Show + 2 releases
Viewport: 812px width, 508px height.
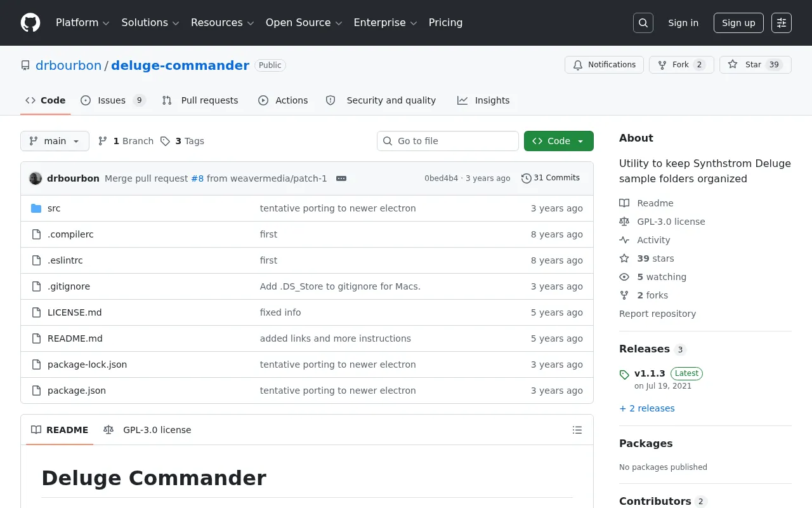point(647,408)
